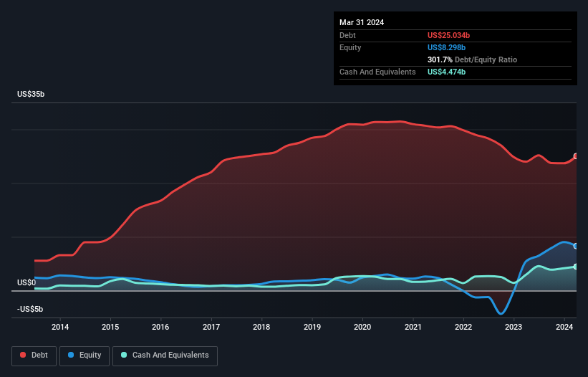Click the 2022 x-axis label
588x377 pixels.
point(463,327)
